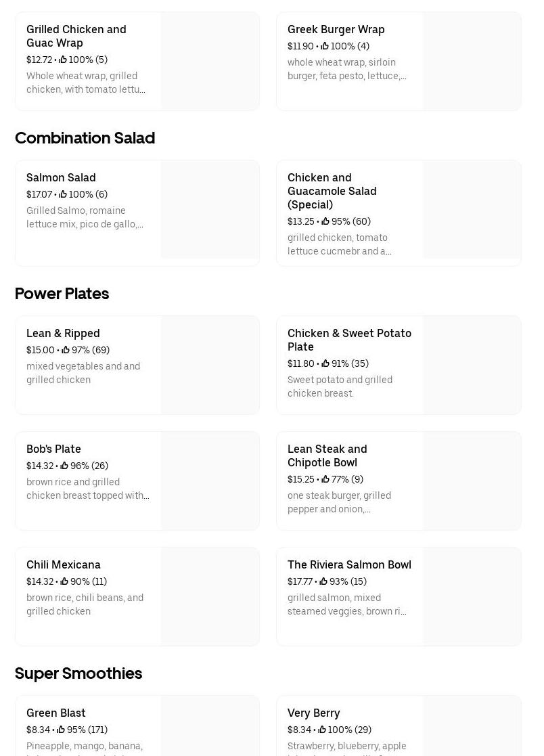This screenshot has width=544, height=756.
Task: Click thumbs-up icon on Lean & Ripped
Action: pos(66,350)
